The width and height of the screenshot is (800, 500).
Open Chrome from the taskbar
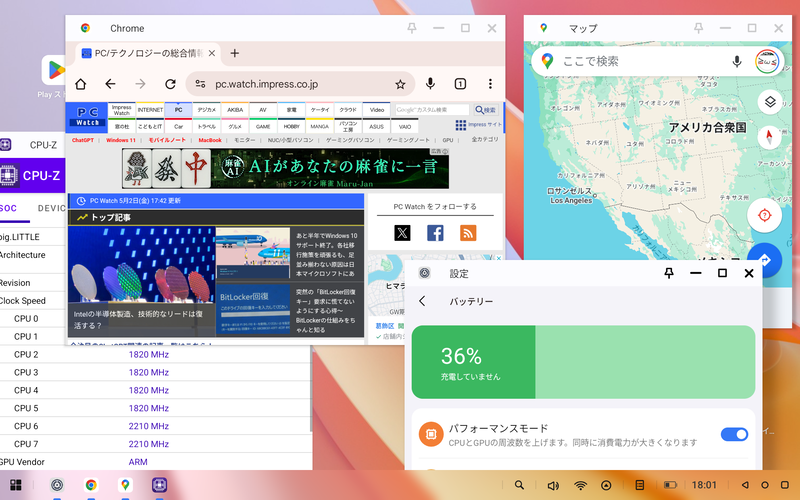click(91, 485)
